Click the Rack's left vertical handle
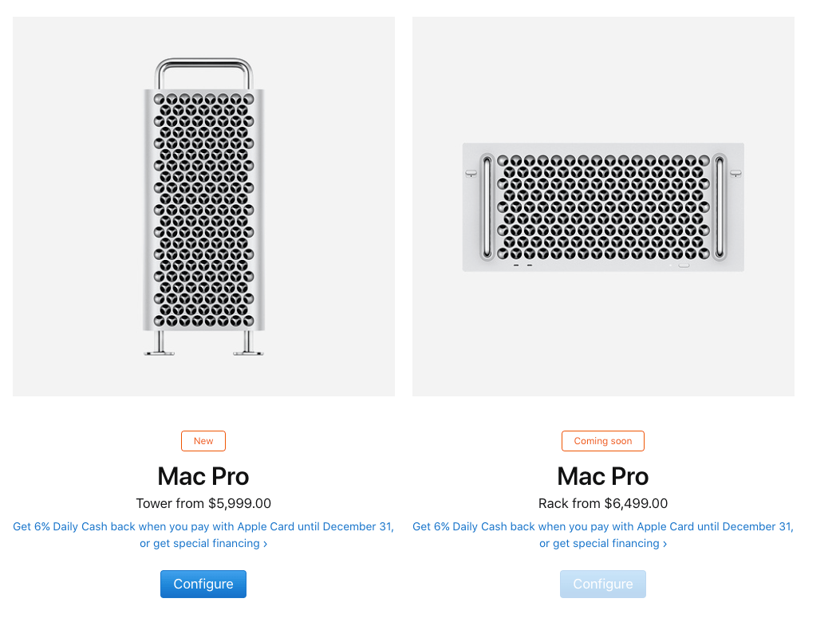 (x=487, y=207)
